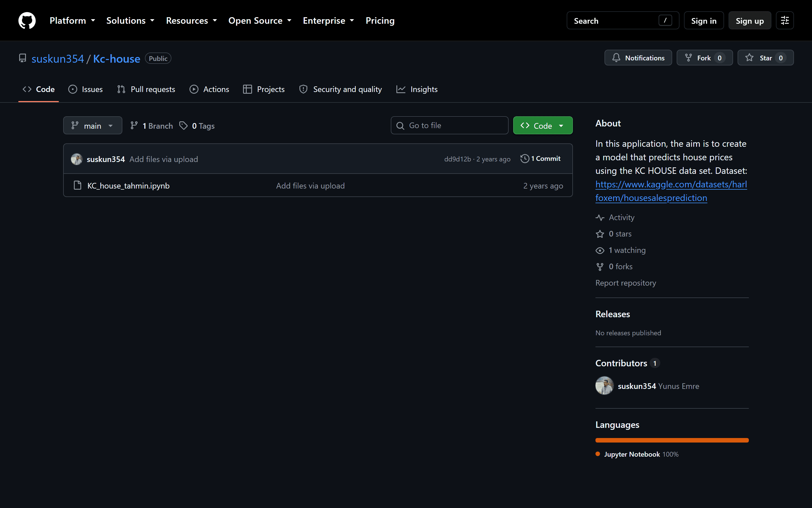Open the Platform dropdown menu
Image resolution: width=812 pixels, height=508 pixels.
72,21
